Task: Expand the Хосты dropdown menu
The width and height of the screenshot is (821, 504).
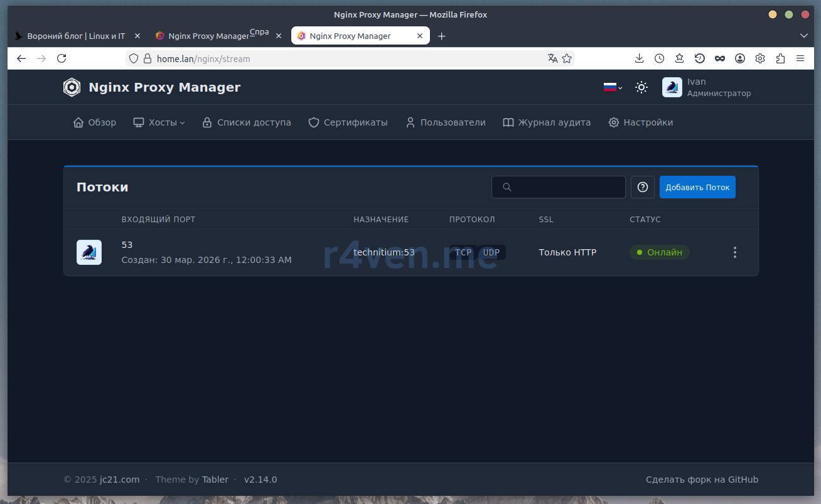Action: tap(159, 122)
